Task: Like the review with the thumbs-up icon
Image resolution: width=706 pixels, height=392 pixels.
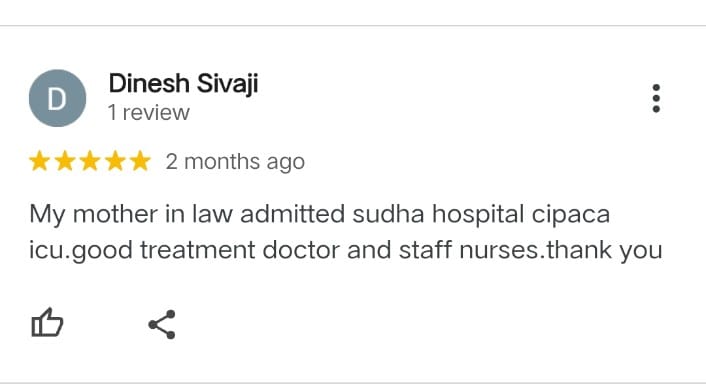Action: tap(47, 323)
